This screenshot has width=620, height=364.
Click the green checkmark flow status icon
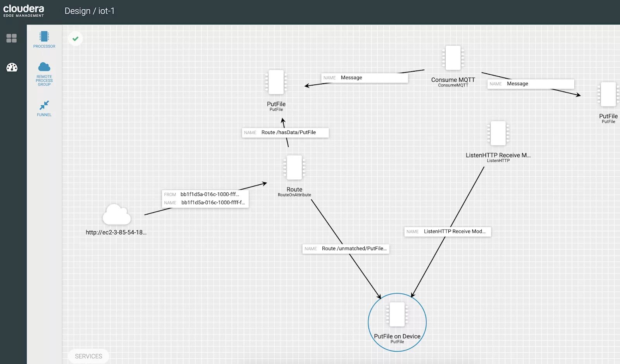(x=76, y=38)
